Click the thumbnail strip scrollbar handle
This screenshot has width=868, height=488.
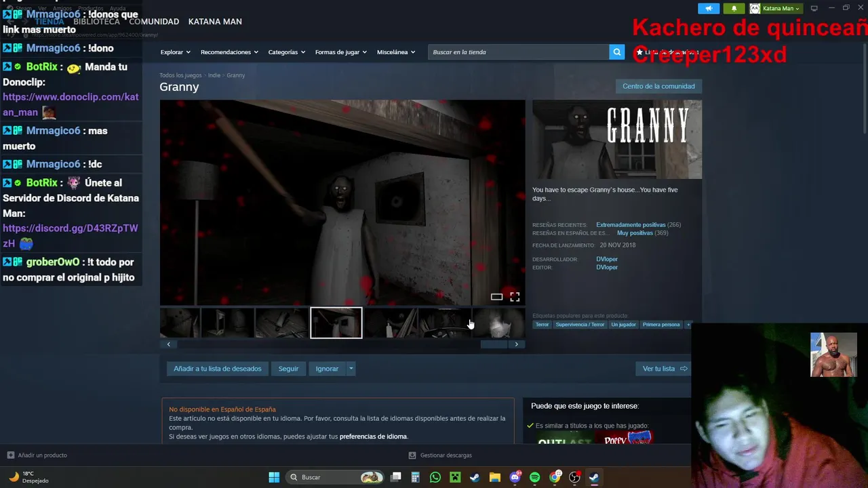point(494,344)
